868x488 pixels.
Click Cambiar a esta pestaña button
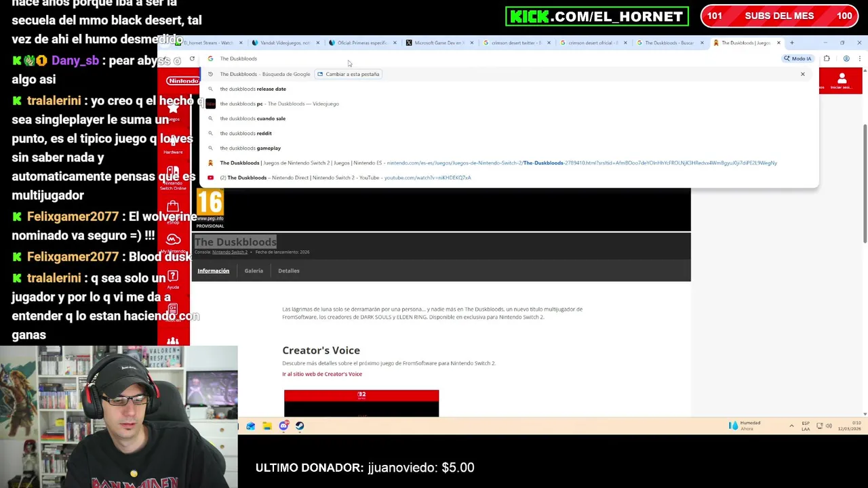click(349, 74)
